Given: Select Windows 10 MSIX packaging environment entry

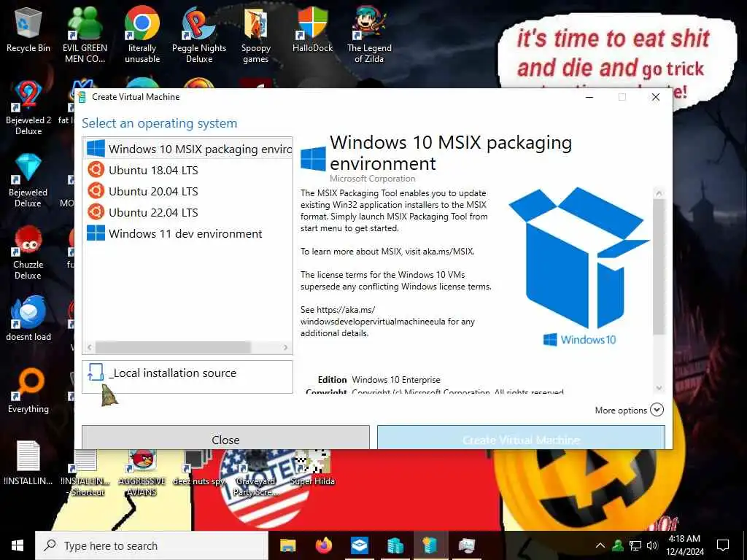Looking at the screenshot, I should [x=187, y=149].
